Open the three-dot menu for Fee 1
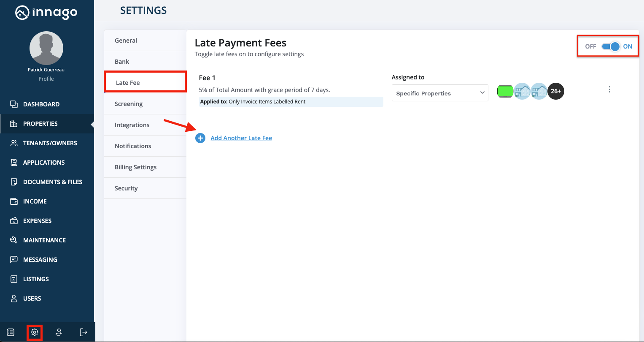The image size is (644, 342). pyautogui.click(x=609, y=90)
